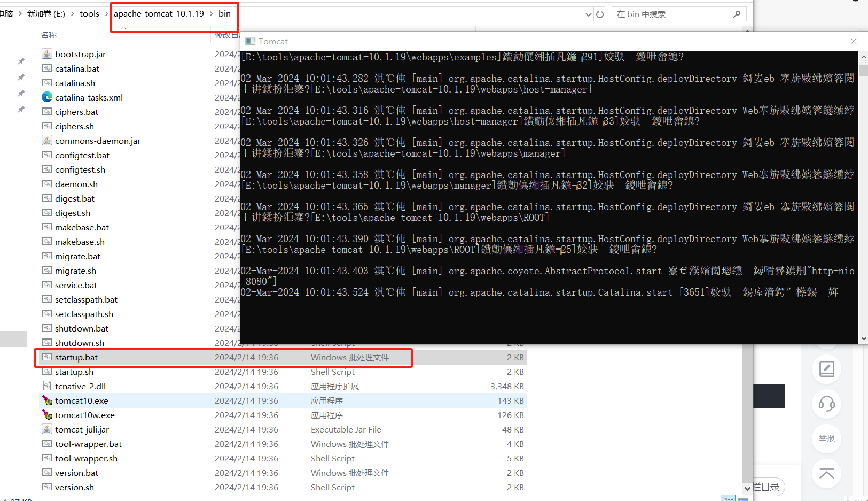The height and width of the screenshot is (501, 868).
Task: Click the refresh icon beside address bar
Action: pyautogui.click(x=599, y=14)
